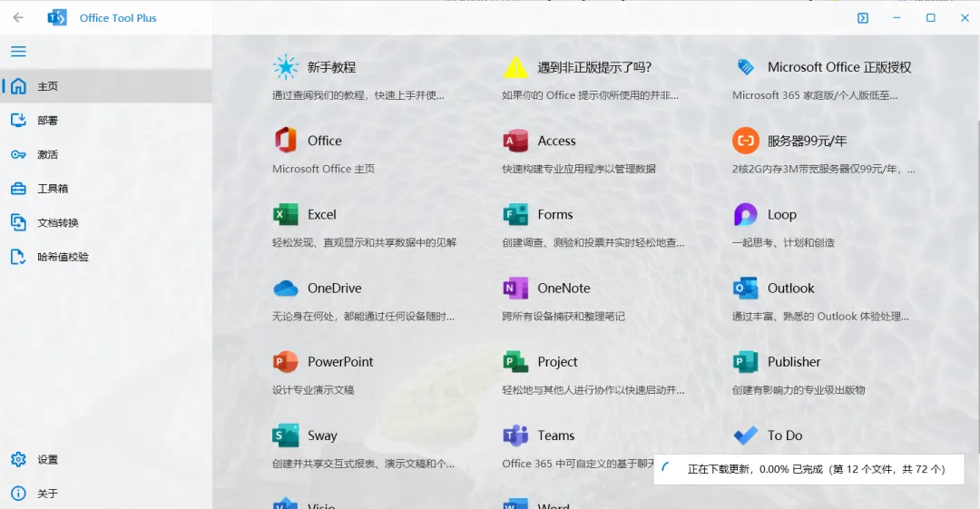Viewport: 980px width, 509px height.
Task: Click the Access icon
Action: point(515,141)
